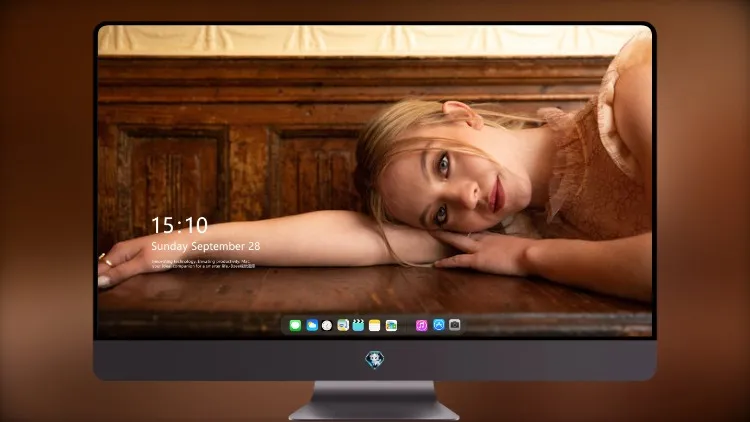This screenshot has width=750, height=422.
Task: Launch the clapperboard video app icon
Action: [358, 325]
